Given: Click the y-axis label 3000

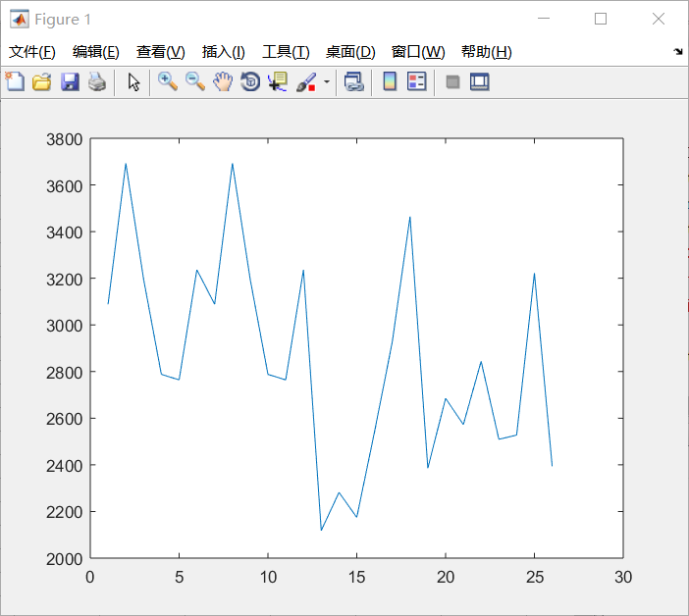Looking at the screenshot, I should 64,326.
